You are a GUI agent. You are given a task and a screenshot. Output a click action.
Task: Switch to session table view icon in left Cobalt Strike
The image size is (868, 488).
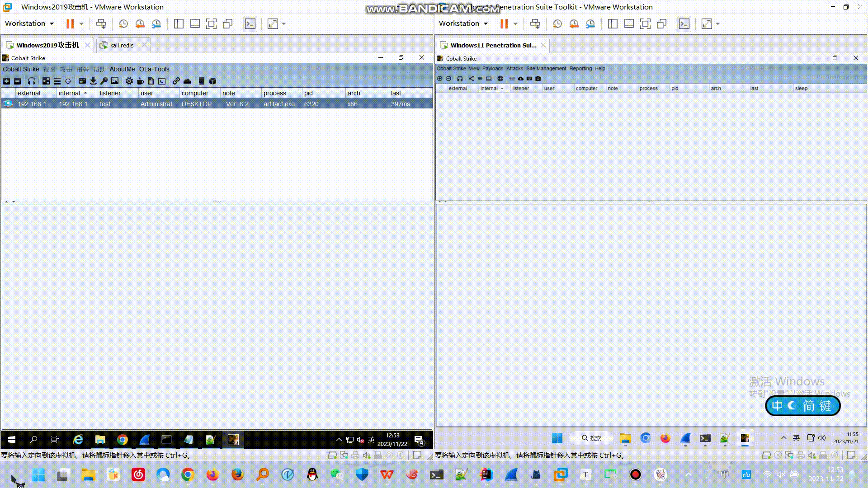(57, 81)
